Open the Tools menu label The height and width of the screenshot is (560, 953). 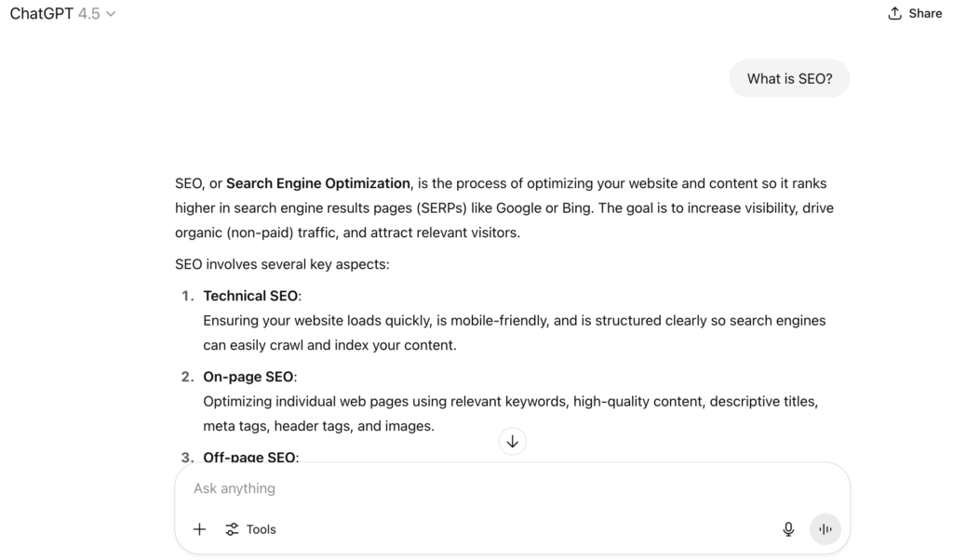(x=262, y=529)
